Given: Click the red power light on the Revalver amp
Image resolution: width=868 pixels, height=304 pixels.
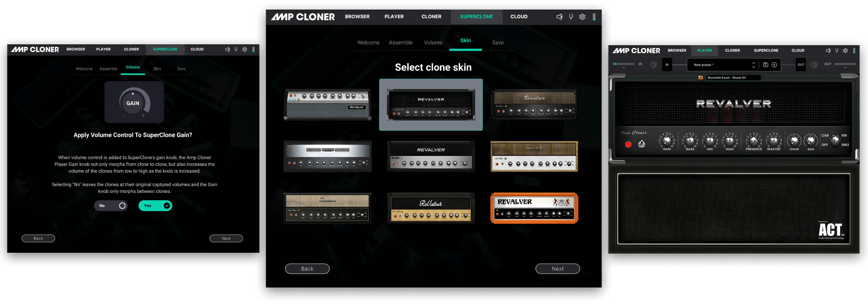Looking at the screenshot, I should click(x=628, y=144).
